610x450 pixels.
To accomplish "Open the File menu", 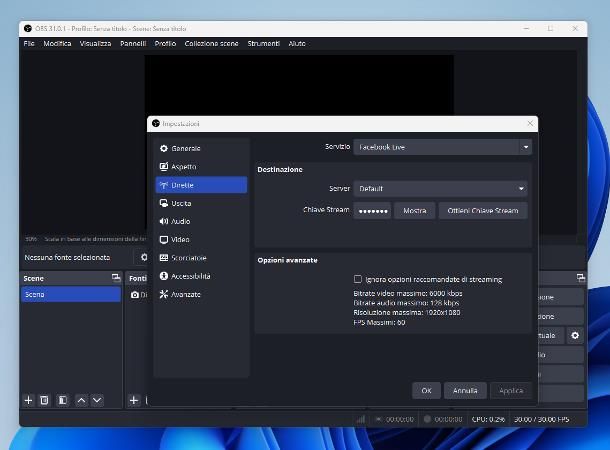I will tap(29, 44).
